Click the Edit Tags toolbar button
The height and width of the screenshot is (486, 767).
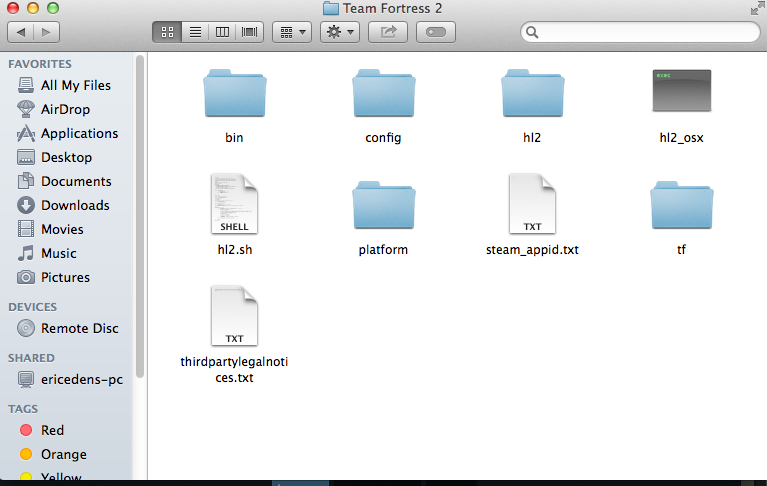pyautogui.click(x=436, y=32)
